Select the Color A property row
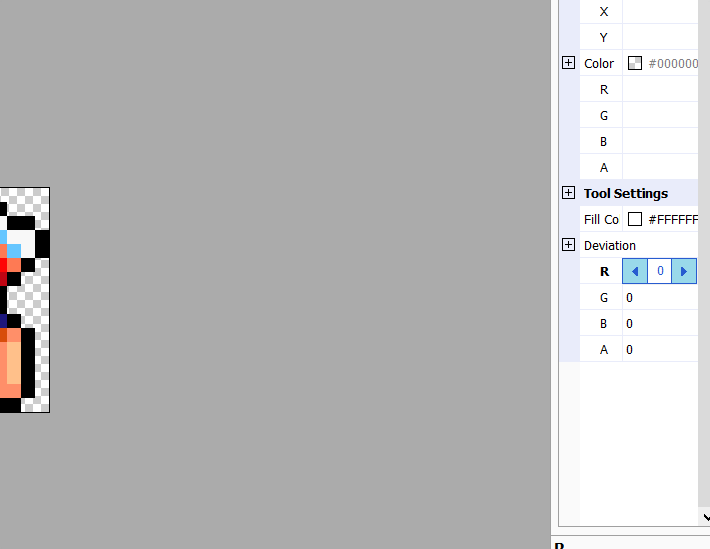 (x=639, y=168)
